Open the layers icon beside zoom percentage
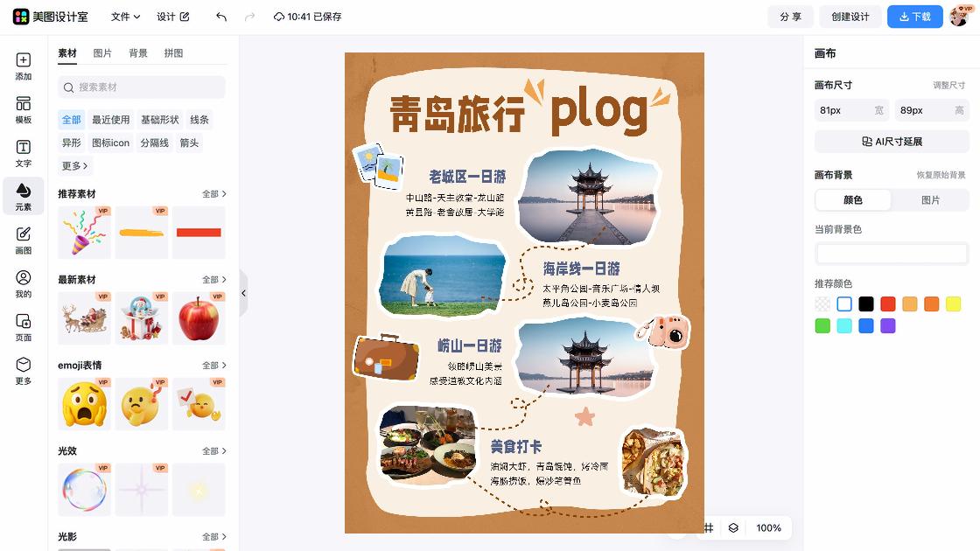 (733, 528)
